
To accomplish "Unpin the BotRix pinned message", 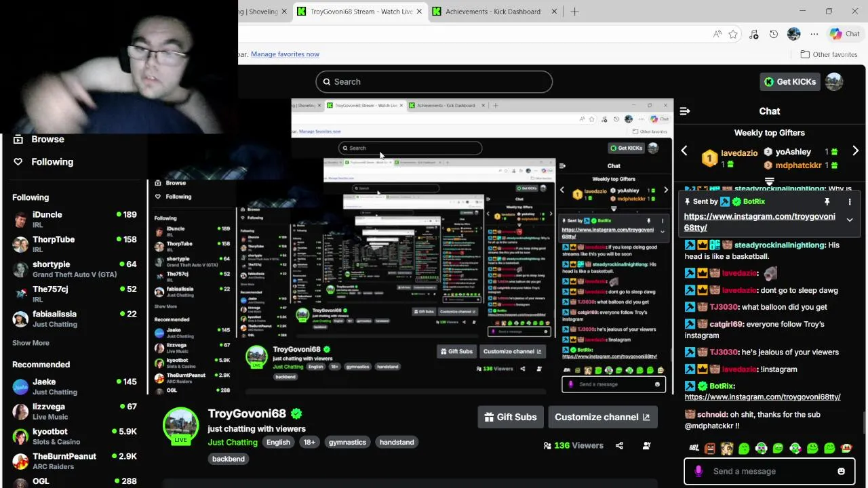I will [827, 202].
